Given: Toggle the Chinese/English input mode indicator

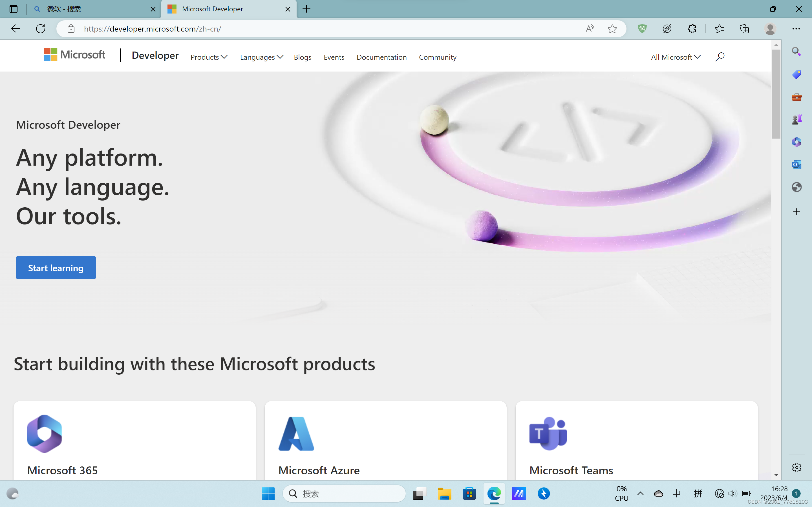Looking at the screenshot, I should point(676,493).
